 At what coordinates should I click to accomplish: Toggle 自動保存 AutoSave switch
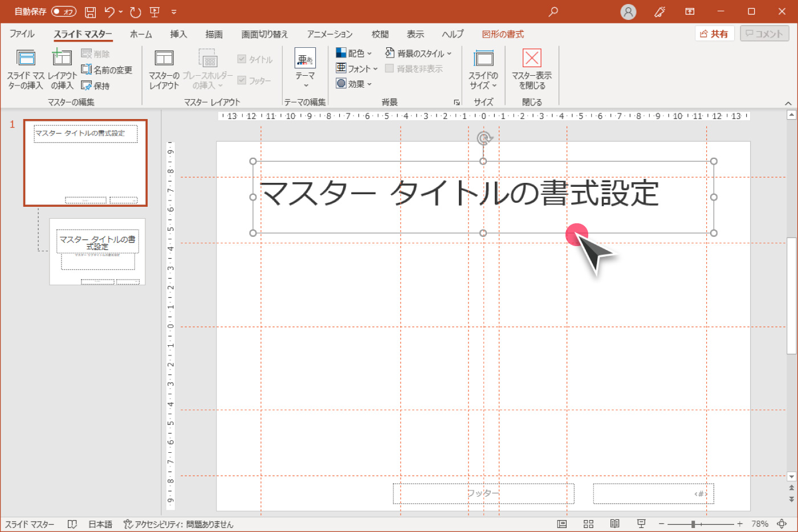[63, 11]
